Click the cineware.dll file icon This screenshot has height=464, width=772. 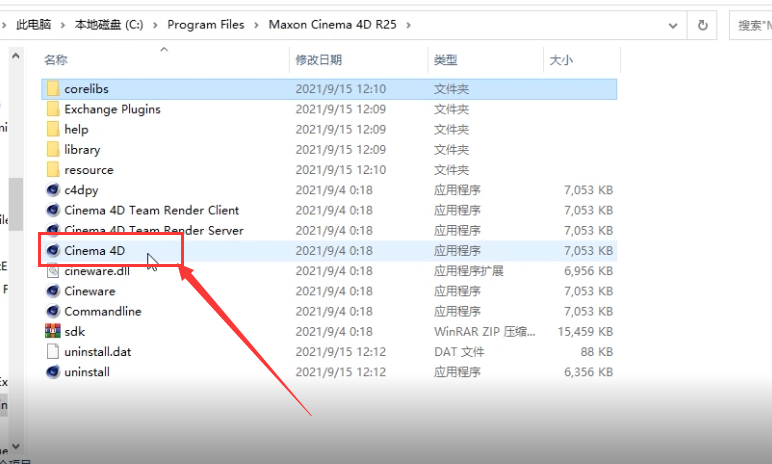click(53, 270)
